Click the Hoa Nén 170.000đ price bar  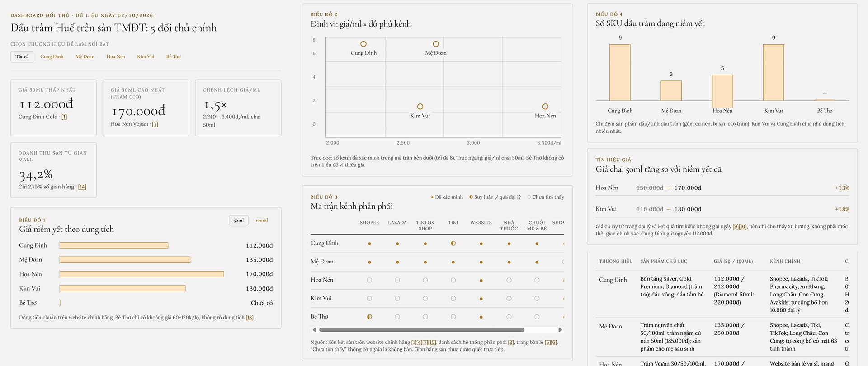(x=142, y=274)
